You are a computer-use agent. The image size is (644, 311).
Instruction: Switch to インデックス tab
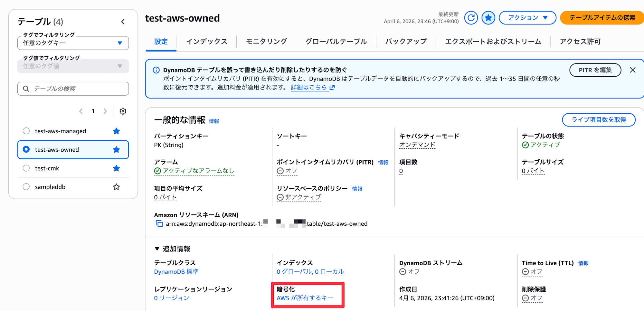click(207, 42)
